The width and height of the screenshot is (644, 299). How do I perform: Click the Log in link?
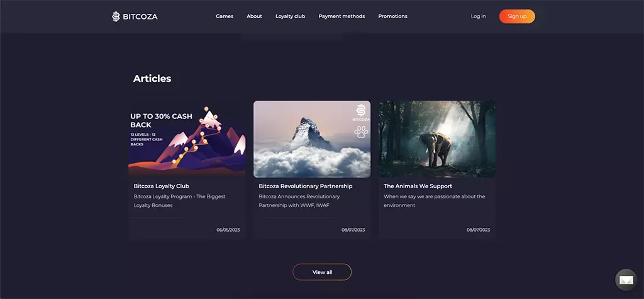click(478, 16)
